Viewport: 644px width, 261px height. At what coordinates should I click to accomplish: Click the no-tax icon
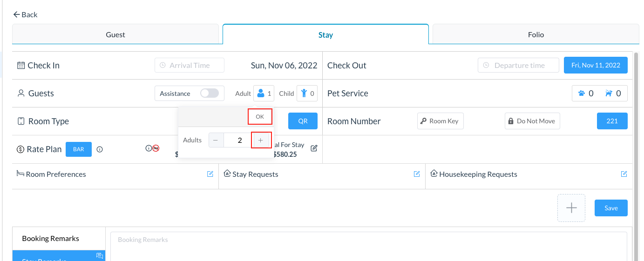click(156, 148)
